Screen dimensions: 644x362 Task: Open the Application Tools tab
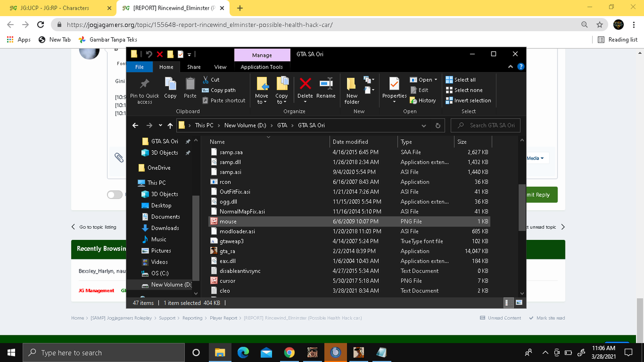click(262, 67)
